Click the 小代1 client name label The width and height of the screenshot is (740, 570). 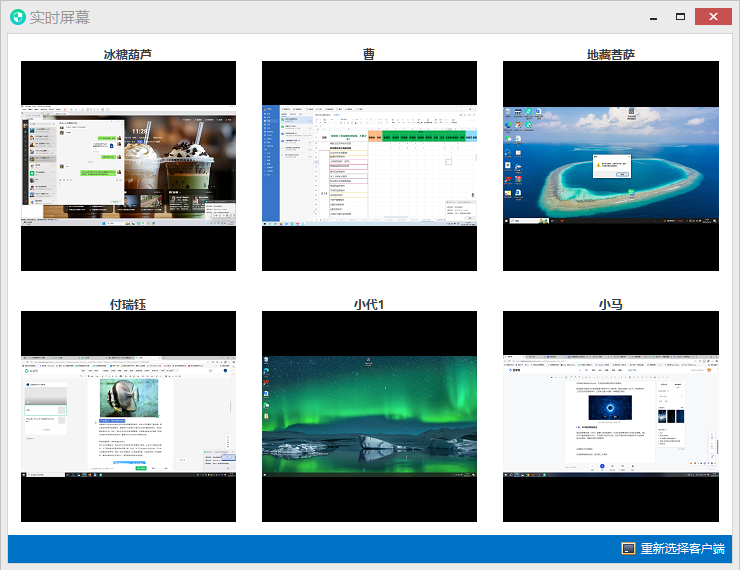[369, 304]
